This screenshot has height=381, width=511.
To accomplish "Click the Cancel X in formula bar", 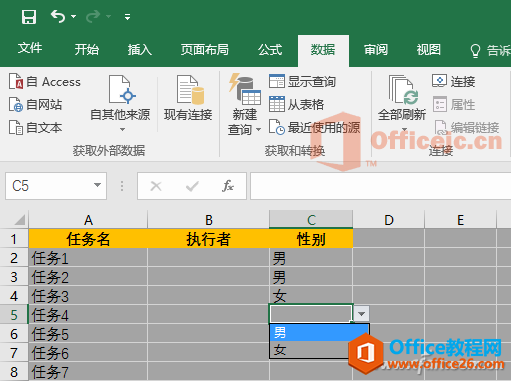I will (x=156, y=186).
